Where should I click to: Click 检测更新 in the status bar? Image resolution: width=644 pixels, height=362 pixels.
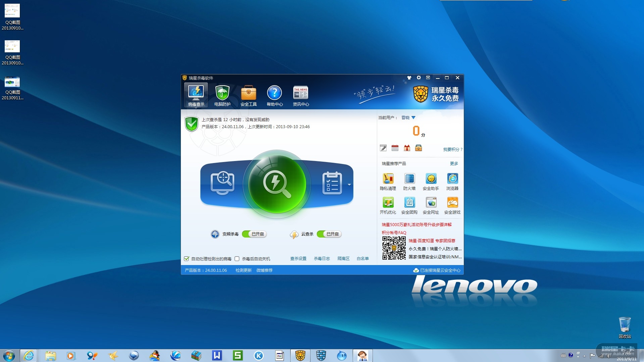pyautogui.click(x=243, y=270)
